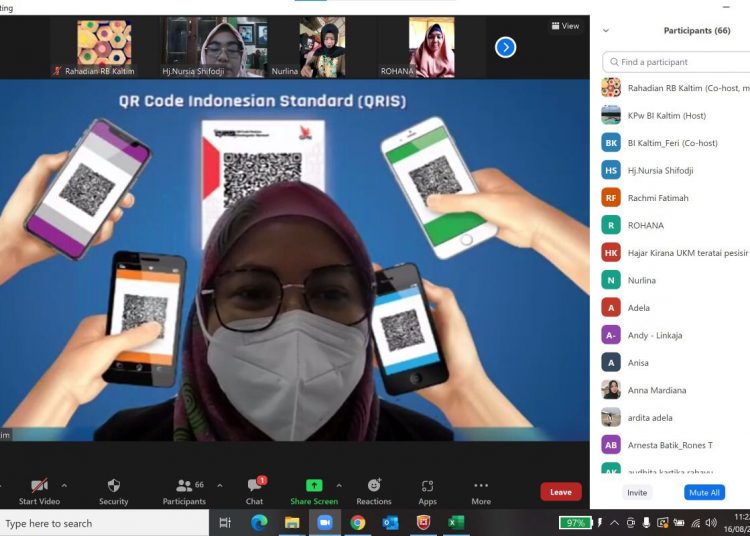Viewport: 750px width, 536px height.
Task: Open the View layout menu
Action: (x=565, y=26)
